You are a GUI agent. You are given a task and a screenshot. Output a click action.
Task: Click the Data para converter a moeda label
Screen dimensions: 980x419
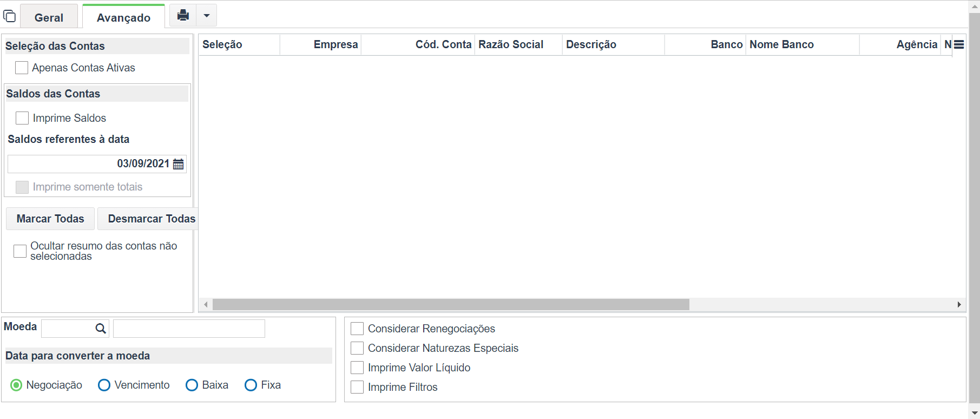point(78,356)
